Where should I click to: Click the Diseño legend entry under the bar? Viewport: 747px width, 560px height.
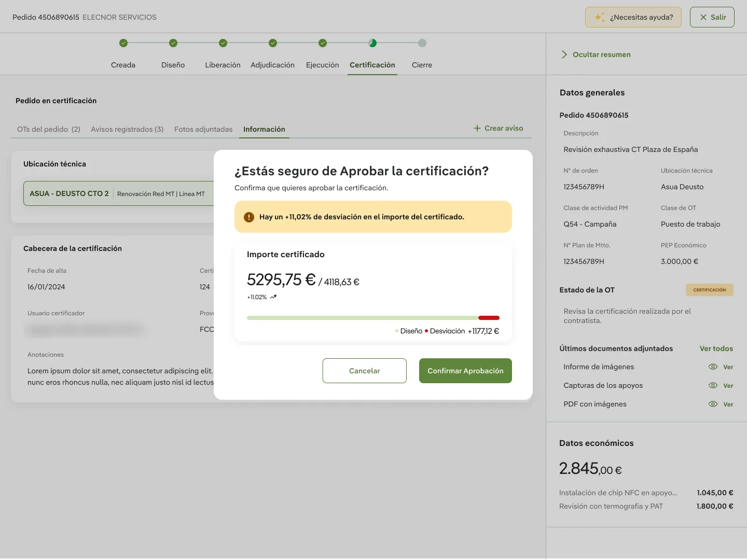pos(409,331)
